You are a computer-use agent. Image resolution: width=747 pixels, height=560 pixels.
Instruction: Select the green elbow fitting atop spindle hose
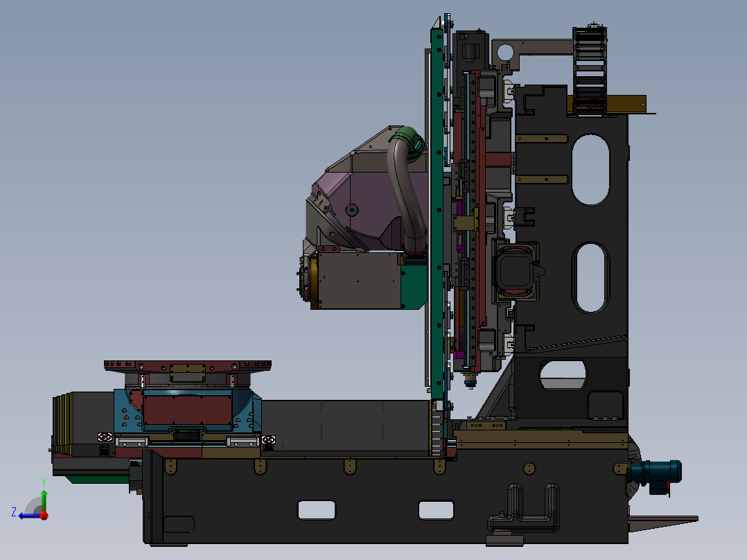point(407,138)
